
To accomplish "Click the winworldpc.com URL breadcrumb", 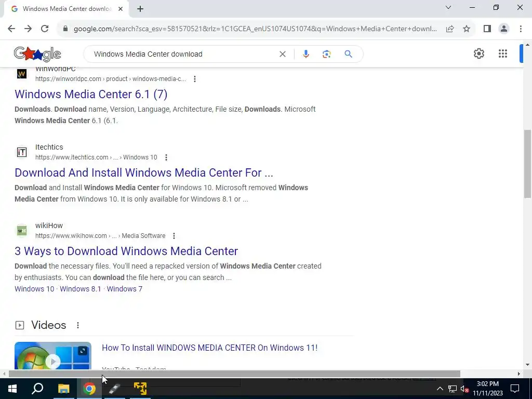I will [x=111, y=79].
